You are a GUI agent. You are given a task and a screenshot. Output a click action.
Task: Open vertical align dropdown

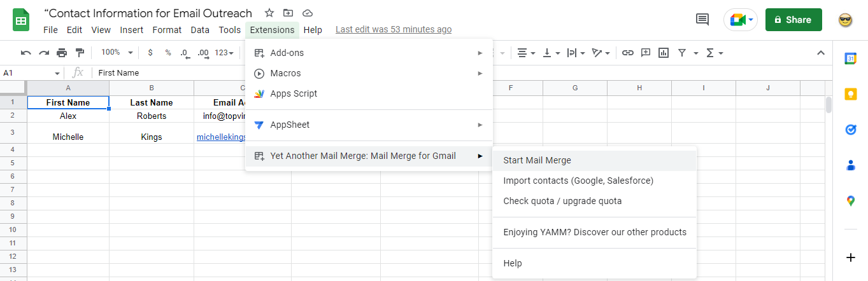click(551, 53)
